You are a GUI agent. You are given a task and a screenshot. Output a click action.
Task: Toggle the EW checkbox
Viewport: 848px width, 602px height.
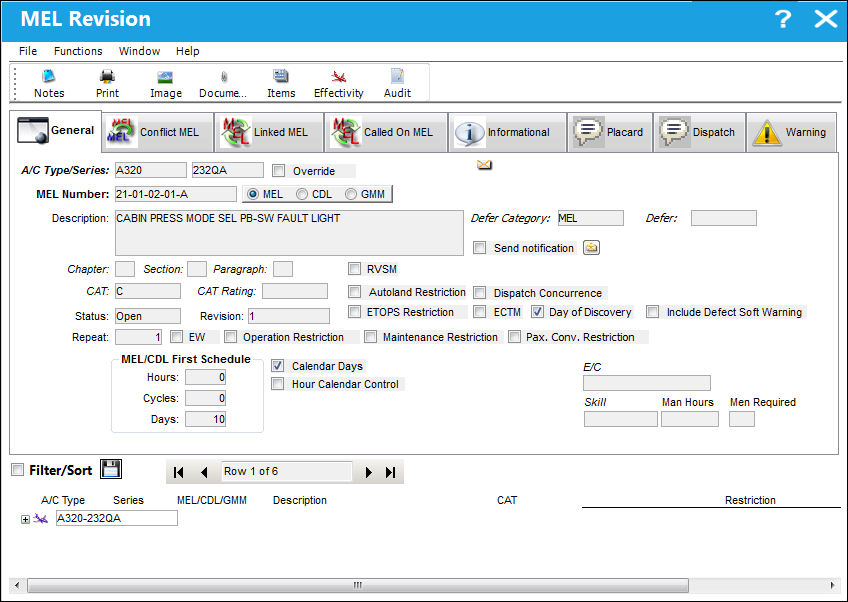(x=176, y=337)
